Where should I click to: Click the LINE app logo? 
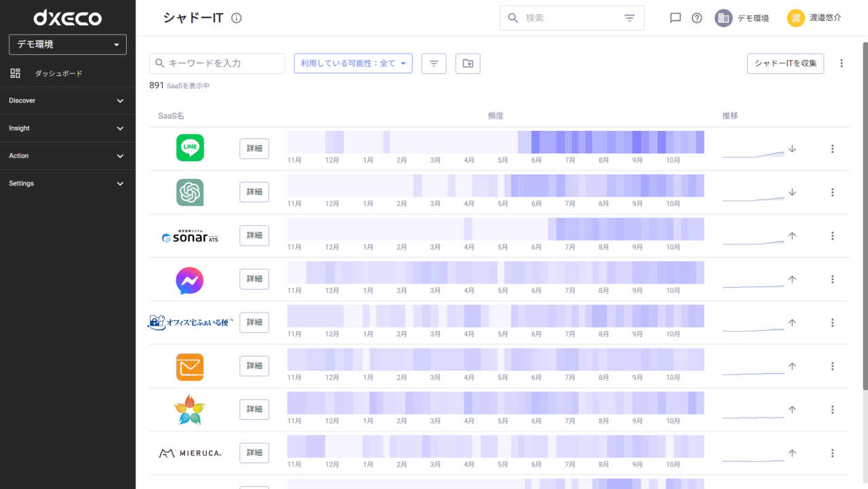[190, 148]
